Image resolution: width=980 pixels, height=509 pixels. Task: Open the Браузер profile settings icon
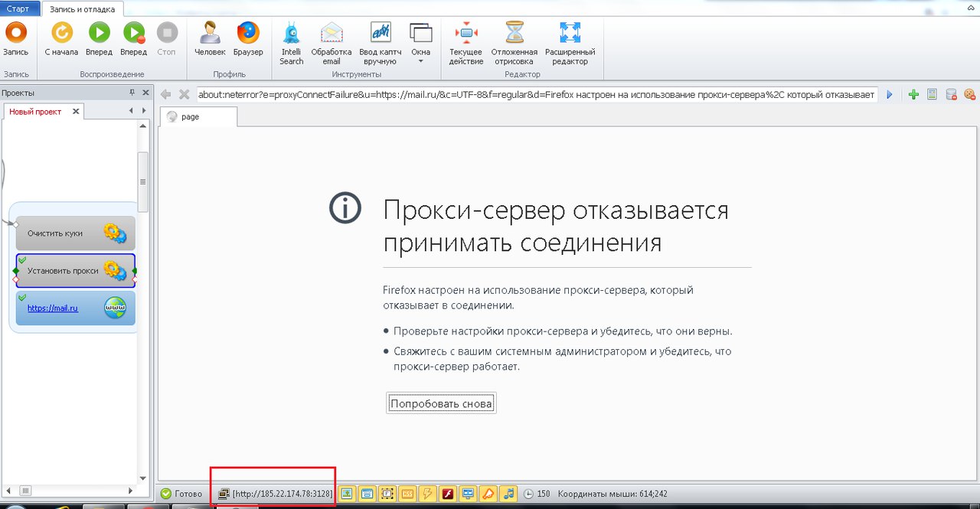[x=248, y=39]
